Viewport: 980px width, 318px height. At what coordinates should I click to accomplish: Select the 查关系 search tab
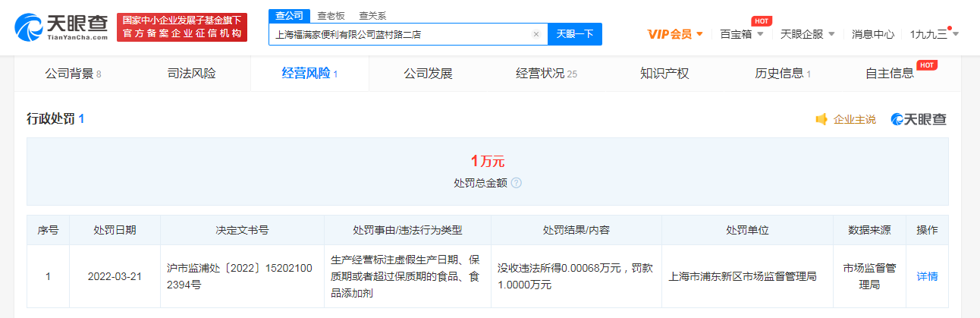pos(371,15)
